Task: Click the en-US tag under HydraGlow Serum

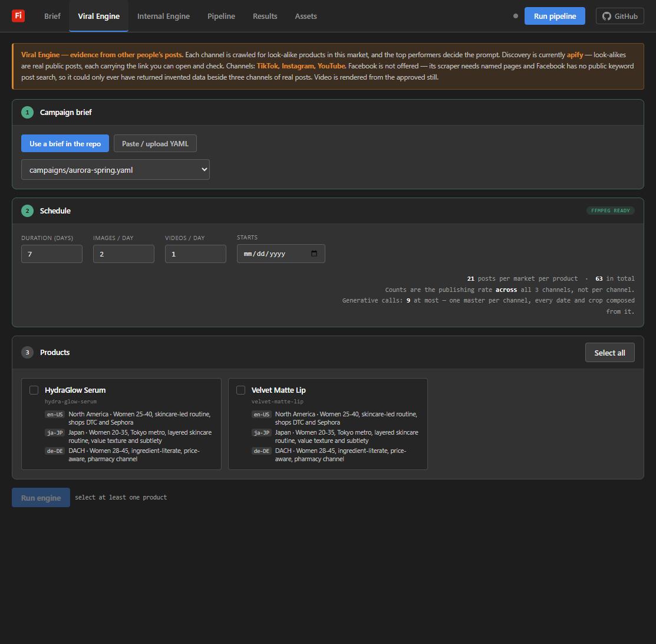Action: coord(55,414)
